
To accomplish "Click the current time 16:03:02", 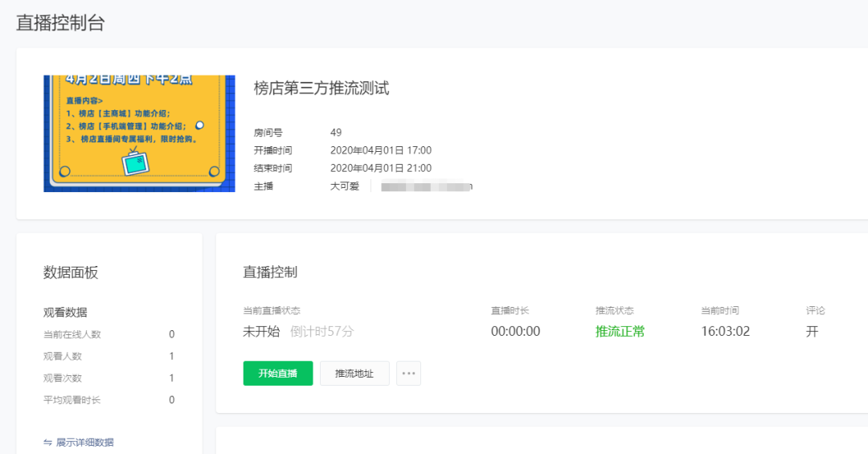I will pos(725,332).
